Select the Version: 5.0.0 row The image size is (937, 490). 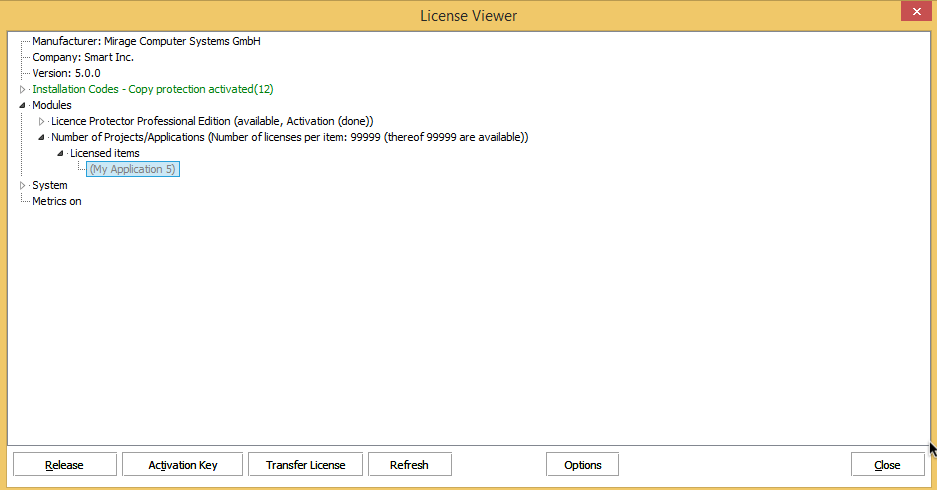[x=66, y=74]
